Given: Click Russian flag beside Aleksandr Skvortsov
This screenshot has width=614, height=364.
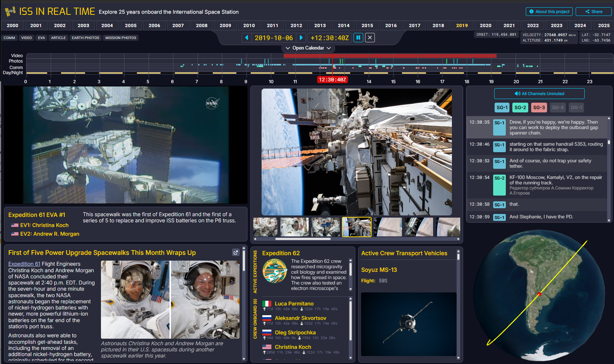Looking at the screenshot, I should point(267,318).
